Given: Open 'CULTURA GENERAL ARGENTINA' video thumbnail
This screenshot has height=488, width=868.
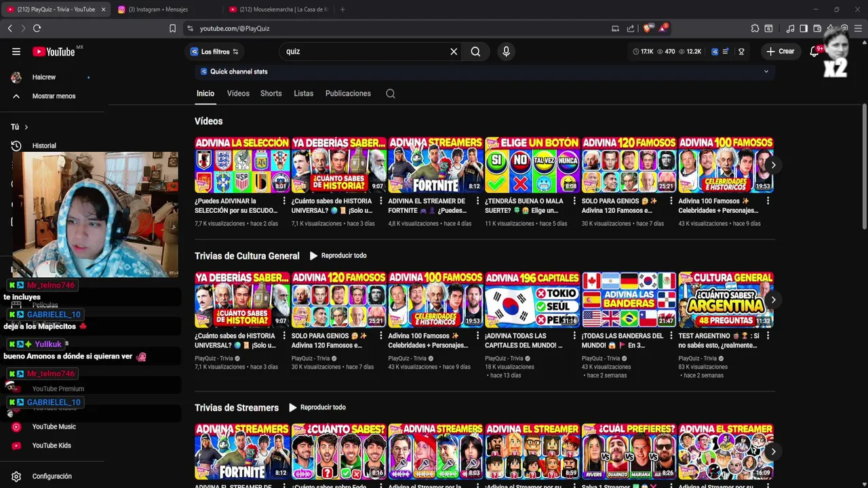Looking at the screenshot, I should (726, 300).
